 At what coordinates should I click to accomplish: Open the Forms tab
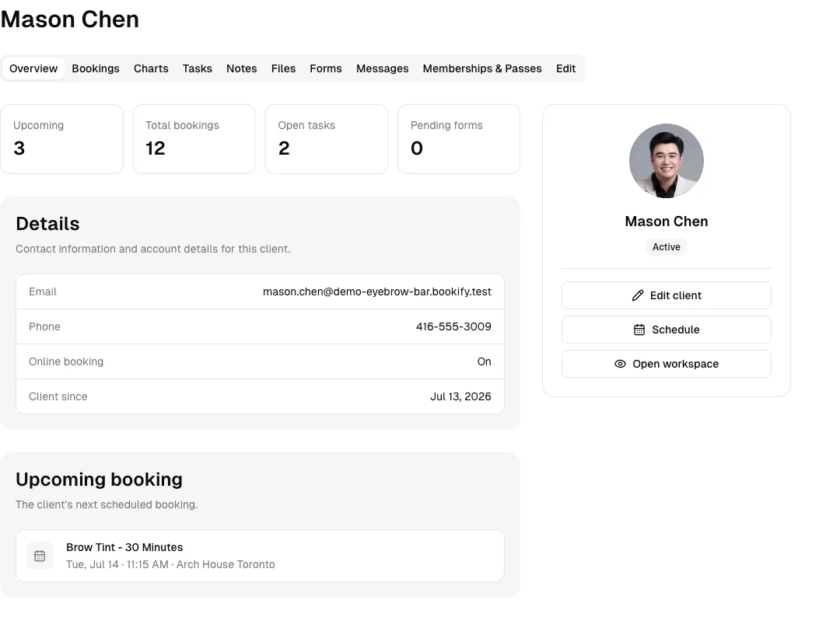tap(326, 68)
